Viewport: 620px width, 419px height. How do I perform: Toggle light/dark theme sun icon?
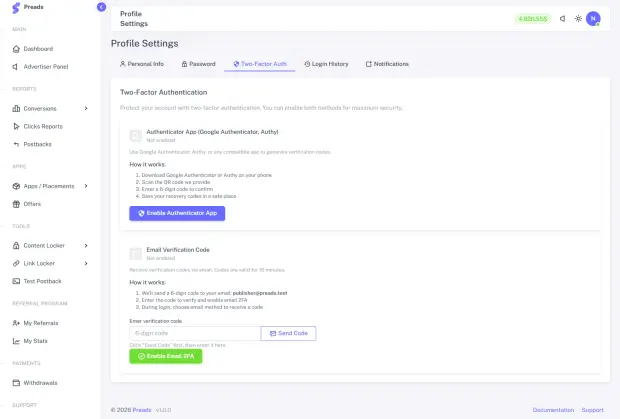tap(578, 19)
